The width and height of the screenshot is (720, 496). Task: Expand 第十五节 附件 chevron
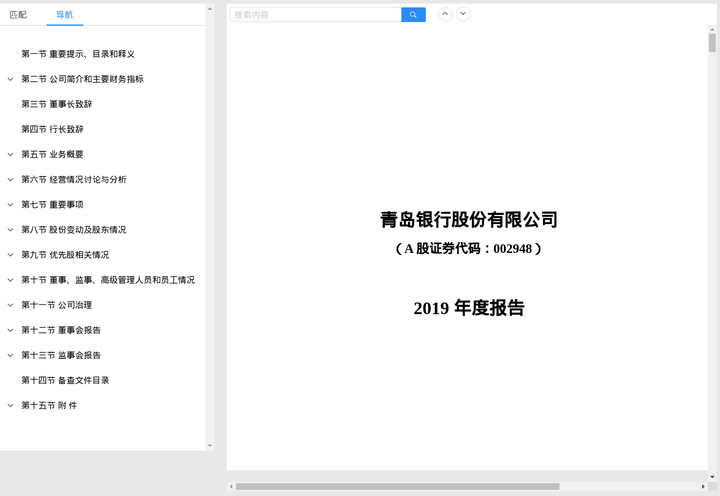click(x=10, y=406)
